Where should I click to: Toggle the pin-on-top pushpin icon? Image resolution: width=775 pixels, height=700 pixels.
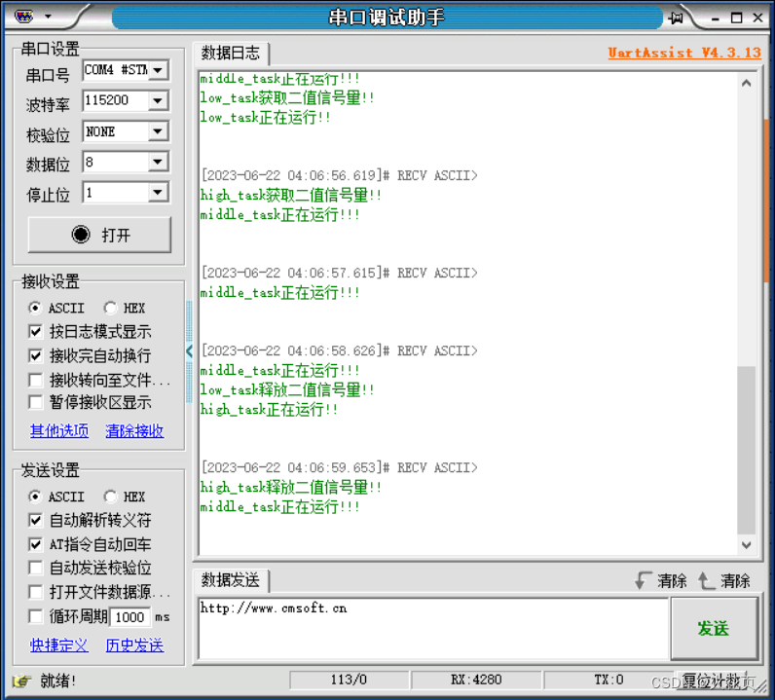[x=676, y=18]
